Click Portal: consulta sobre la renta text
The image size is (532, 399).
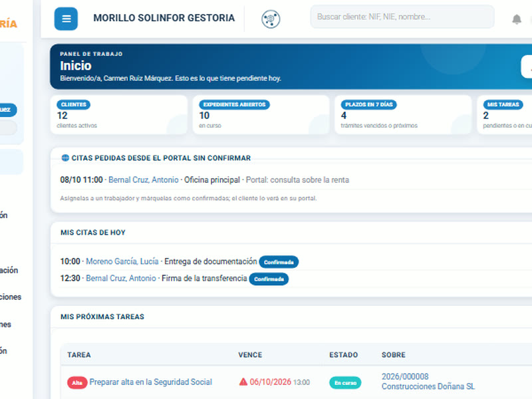(x=297, y=180)
